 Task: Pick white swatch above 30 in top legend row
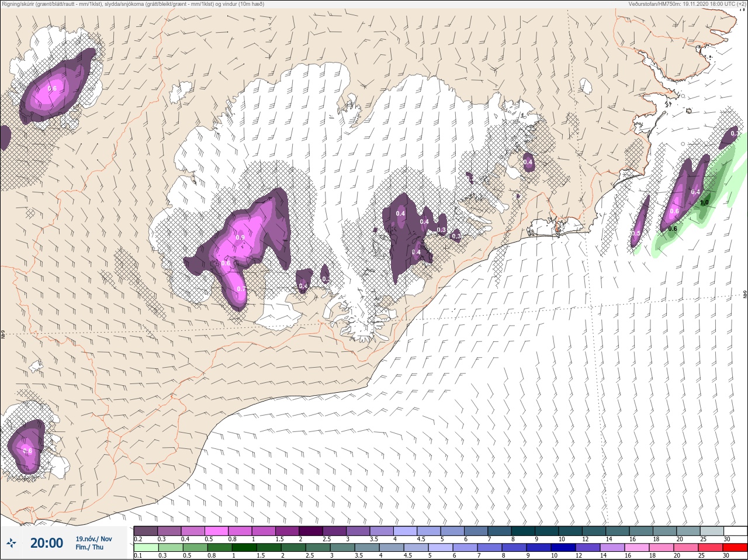pyautogui.click(x=735, y=531)
